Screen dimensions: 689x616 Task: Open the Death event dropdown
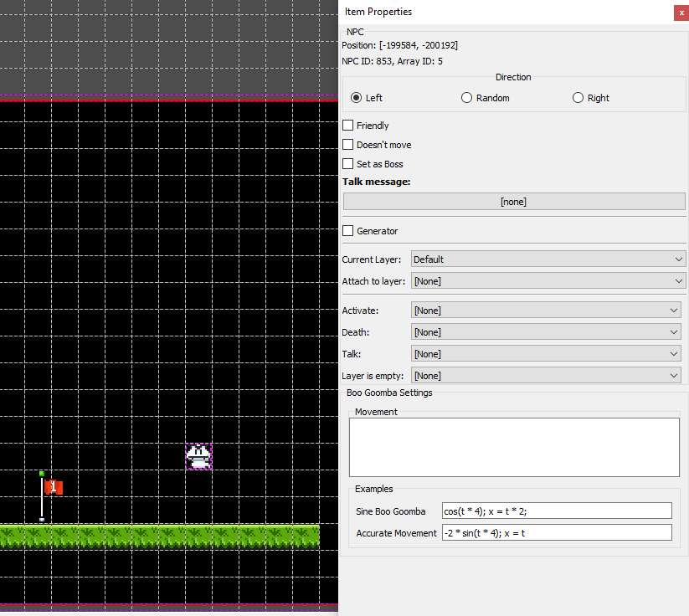pos(546,332)
